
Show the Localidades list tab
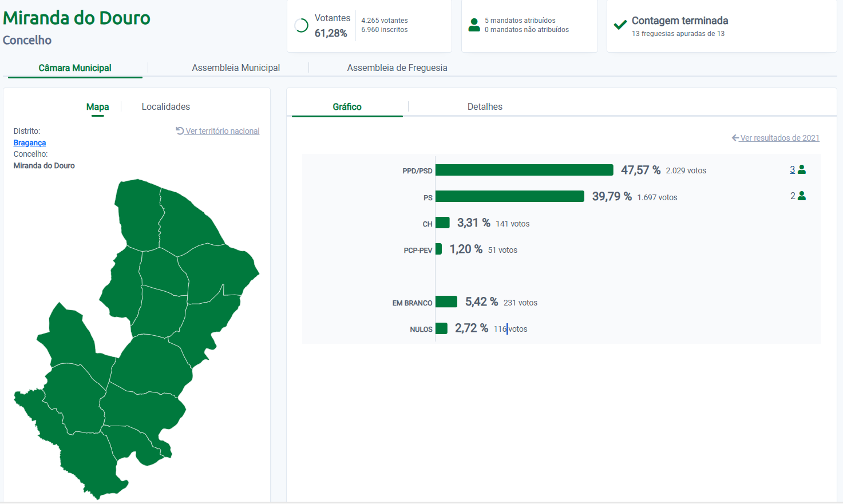[165, 106]
